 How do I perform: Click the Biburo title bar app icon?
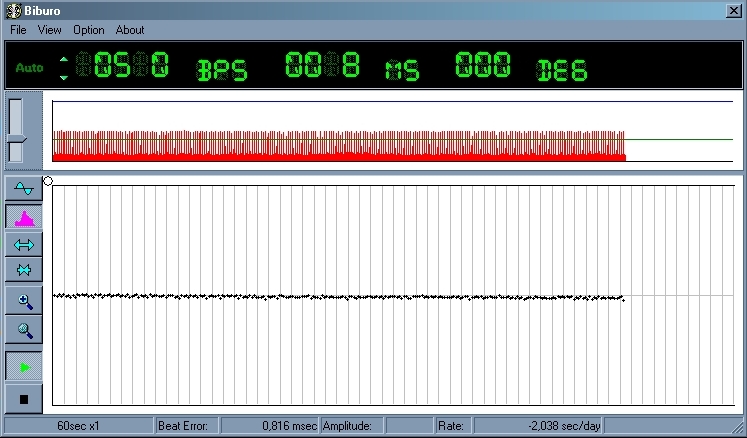[13, 10]
